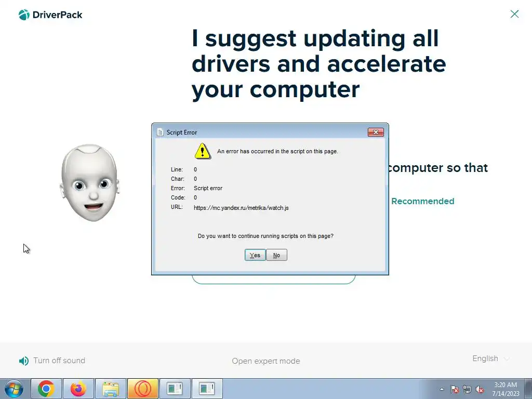Screen dimensions: 532x399
Task: Click the speaker icon next to Turn off sound
Action: point(24,361)
